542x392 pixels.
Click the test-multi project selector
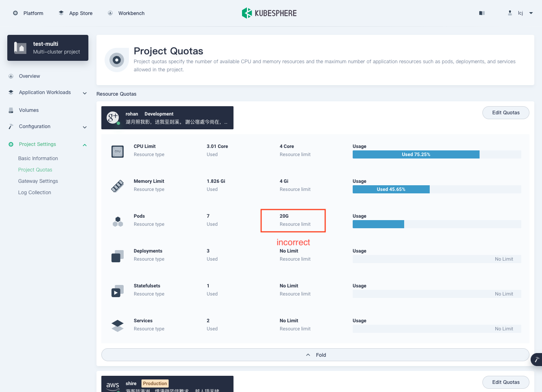[x=47, y=47]
